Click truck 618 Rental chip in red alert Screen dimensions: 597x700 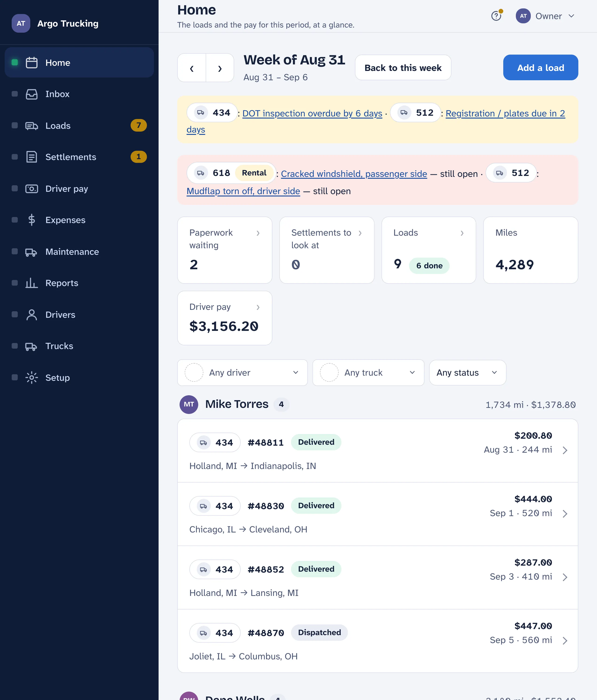(231, 173)
